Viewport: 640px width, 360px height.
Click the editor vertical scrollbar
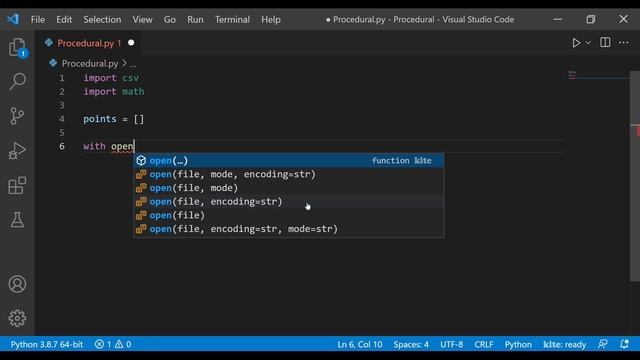[635, 176]
